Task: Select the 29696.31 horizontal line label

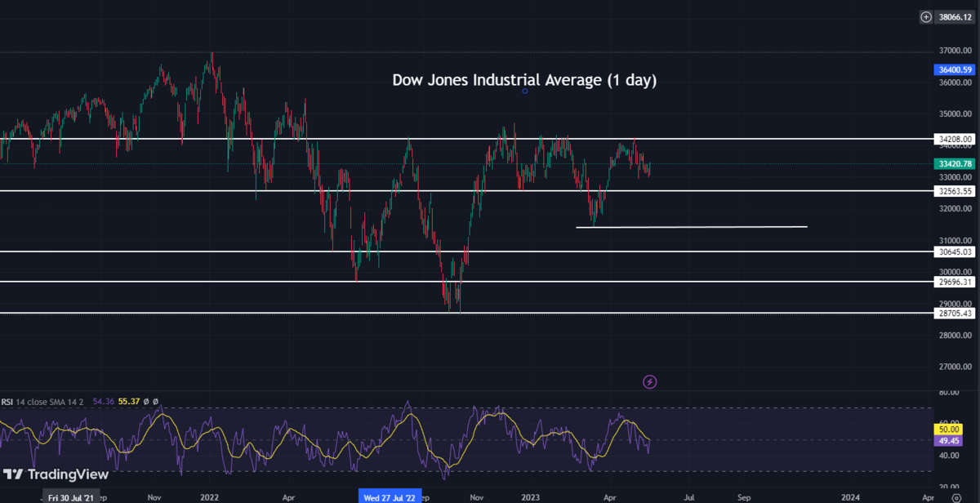Action: tap(955, 282)
